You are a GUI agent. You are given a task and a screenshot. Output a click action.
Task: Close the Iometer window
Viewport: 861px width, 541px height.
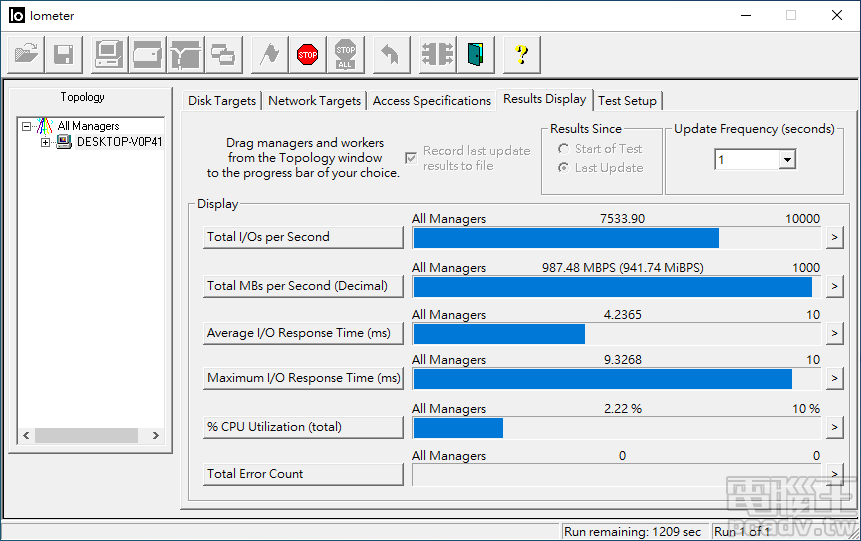pos(837,15)
